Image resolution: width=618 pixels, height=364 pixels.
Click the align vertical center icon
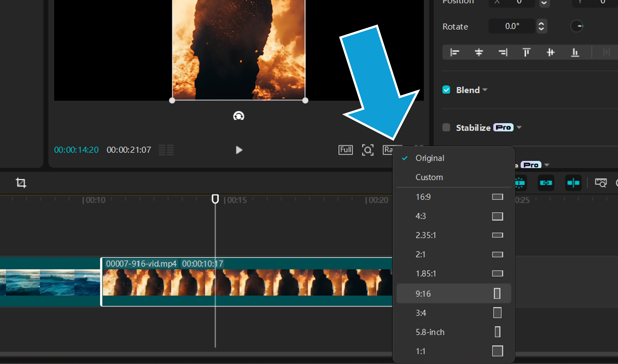pyautogui.click(x=551, y=52)
